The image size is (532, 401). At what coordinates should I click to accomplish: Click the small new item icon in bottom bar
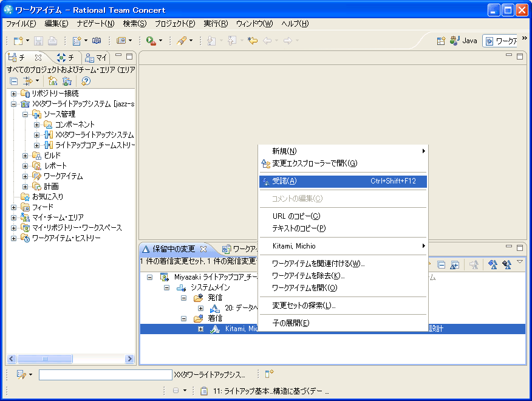(269, 374)
